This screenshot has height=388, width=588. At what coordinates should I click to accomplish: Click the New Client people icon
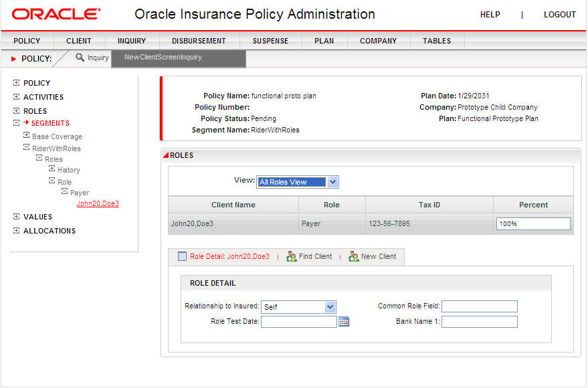tap(354, 256)
